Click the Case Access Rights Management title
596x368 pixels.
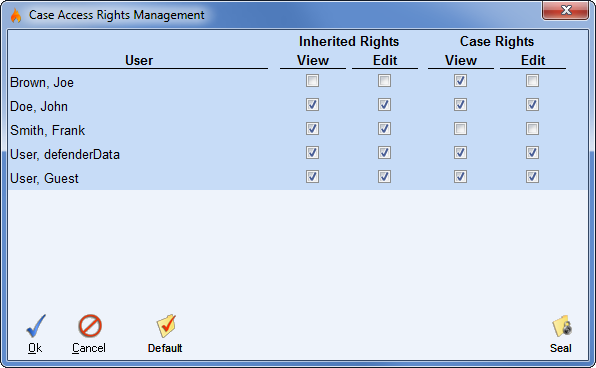(x=117, y=15)
